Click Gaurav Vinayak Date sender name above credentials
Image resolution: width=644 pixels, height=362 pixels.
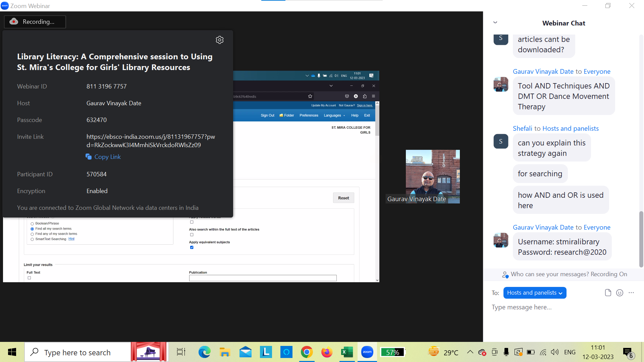543,227
